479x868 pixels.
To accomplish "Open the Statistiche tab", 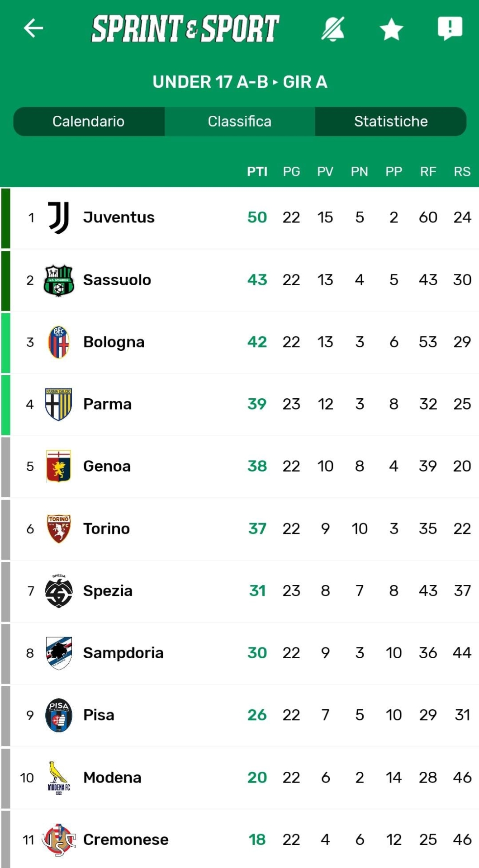I will pos(391,121).
